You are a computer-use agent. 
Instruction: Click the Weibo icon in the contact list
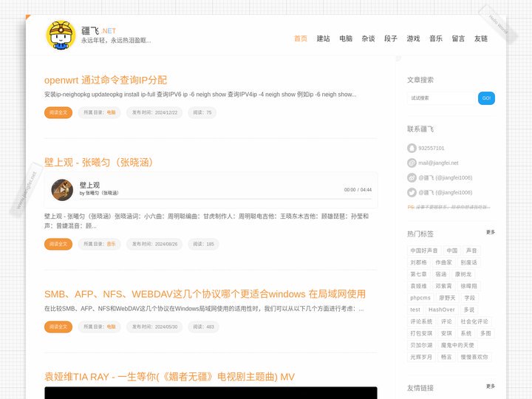click(x=412, y=178)
